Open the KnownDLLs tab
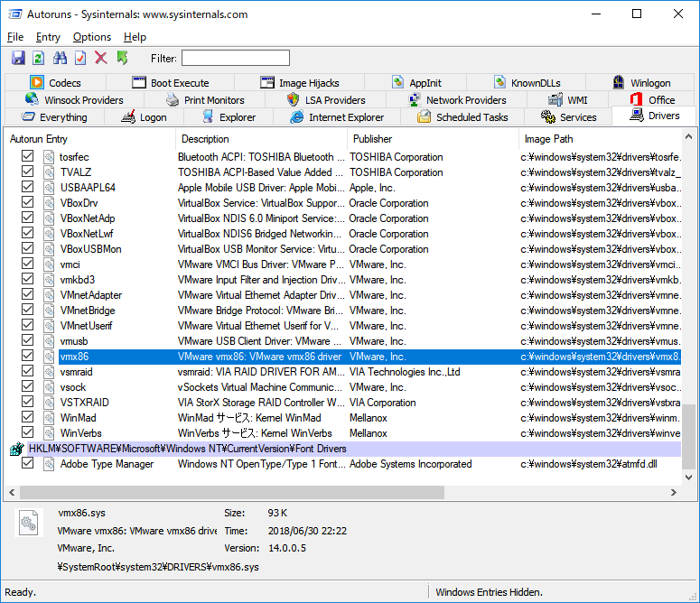 (527, 83)
